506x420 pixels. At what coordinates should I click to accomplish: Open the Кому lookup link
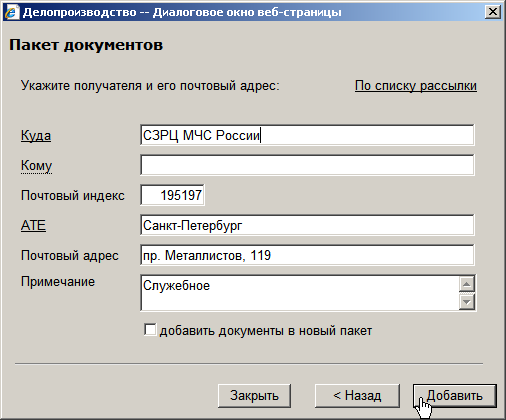(x=36, y=166)
